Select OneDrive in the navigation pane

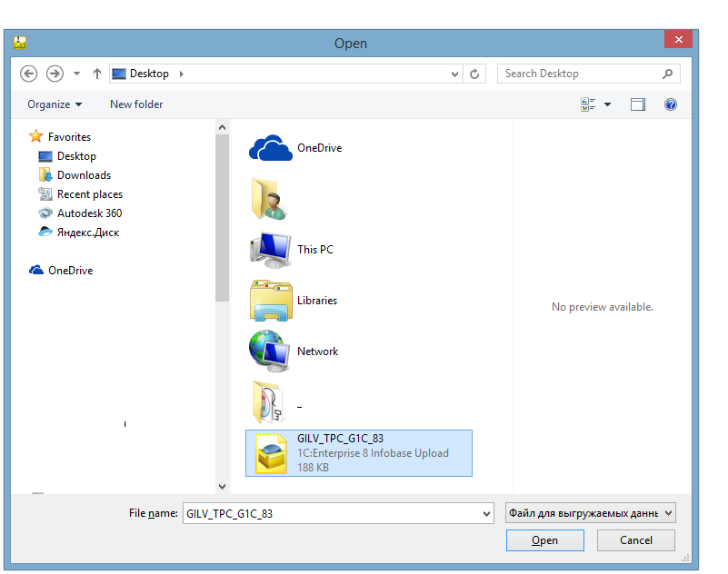pos(71,270)
